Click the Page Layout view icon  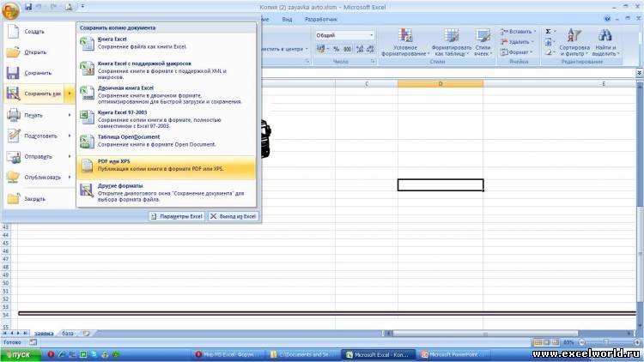[547, 342]
